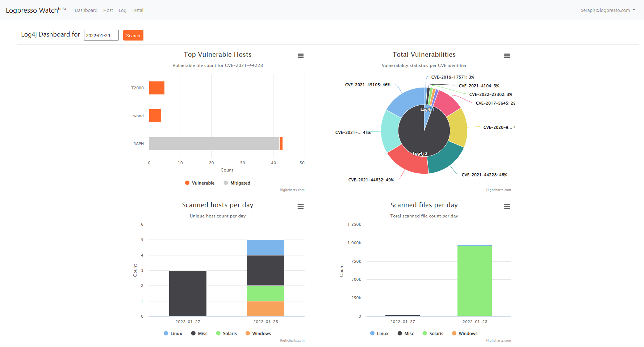Viewport: 644px width, 347px height.
Task: Open the Install navigation link
Action: click(x=138, y=10)
